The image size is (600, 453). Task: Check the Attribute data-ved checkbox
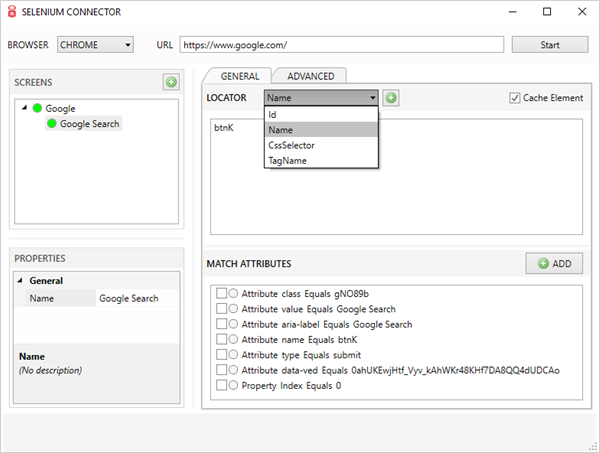(221, 370)
